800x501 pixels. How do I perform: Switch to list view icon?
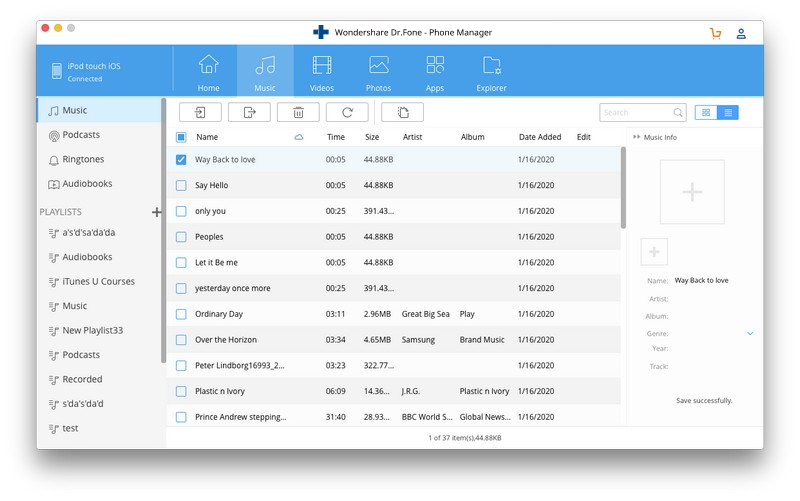coord(728,112)
